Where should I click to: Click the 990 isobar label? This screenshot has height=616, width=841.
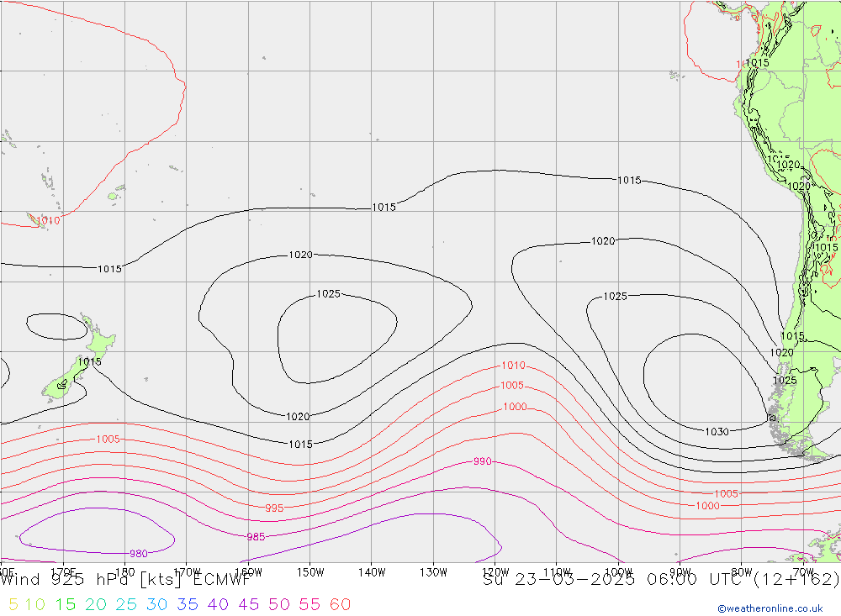pyautogui.click(x=482, y=461)
